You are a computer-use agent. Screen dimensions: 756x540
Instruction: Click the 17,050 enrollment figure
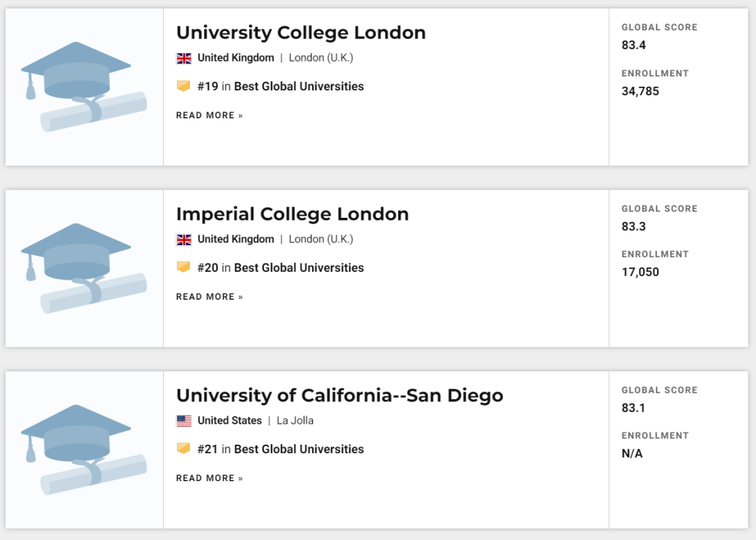click(640, 272)
